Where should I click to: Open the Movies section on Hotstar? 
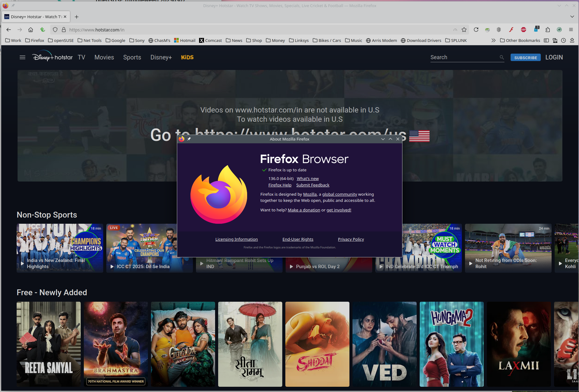[104, 57]
